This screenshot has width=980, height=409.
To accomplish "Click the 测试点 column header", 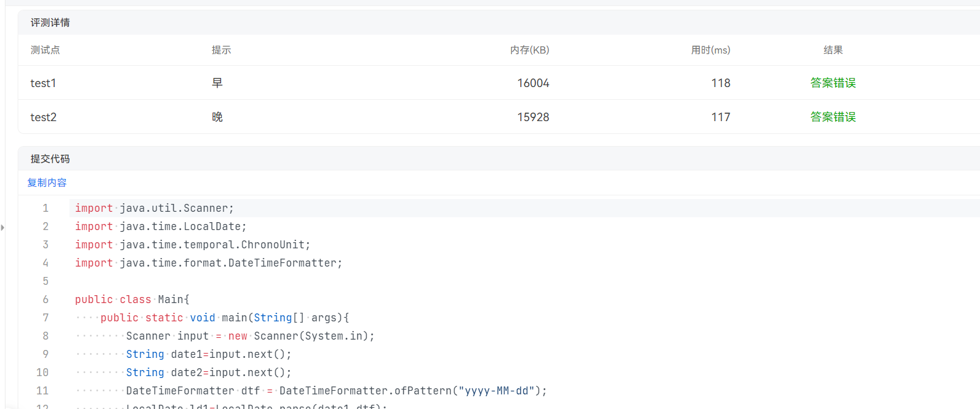I will tap(45, 50).
